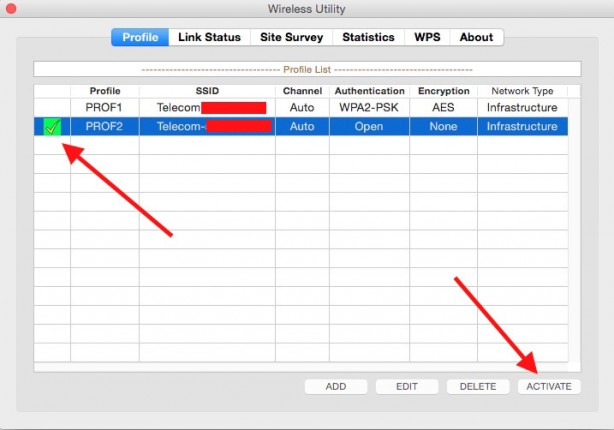Click the Authentication column header
This screenshot has width=614, height=430.
(369, 91)
